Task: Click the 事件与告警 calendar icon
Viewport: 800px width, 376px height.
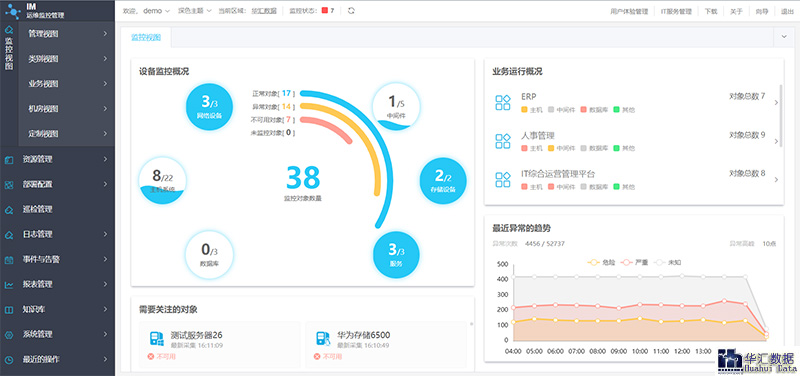Action: 9,260
